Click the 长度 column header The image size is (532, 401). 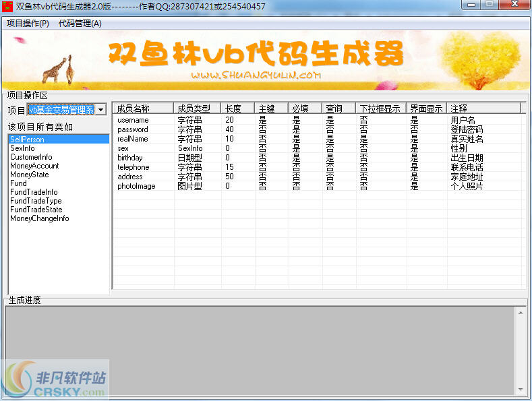pos(237,109)
